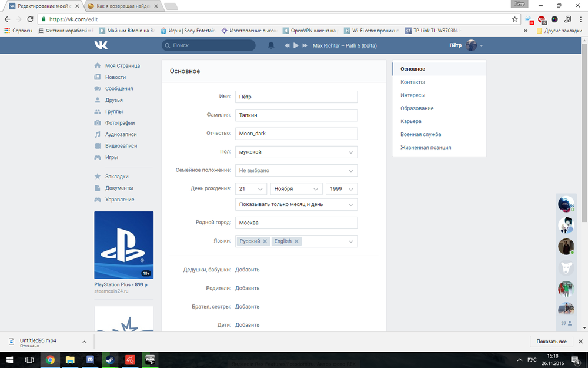Skip to previous track in player
Viewport: 588px width, 368px height.
click(287, 45)
